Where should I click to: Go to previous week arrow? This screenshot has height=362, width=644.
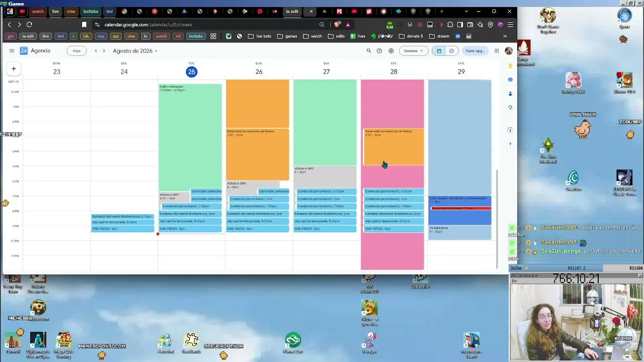(x=96, y=51)
